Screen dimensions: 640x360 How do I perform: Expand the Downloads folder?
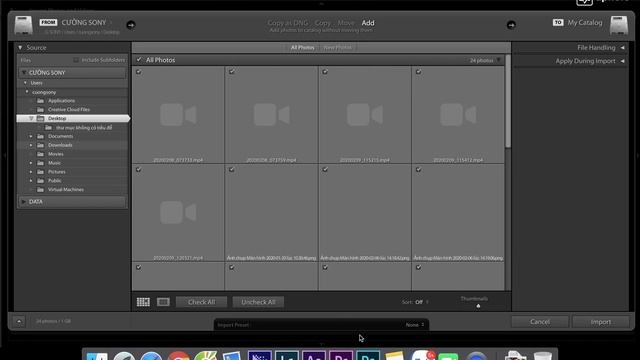tap(31, 145)
